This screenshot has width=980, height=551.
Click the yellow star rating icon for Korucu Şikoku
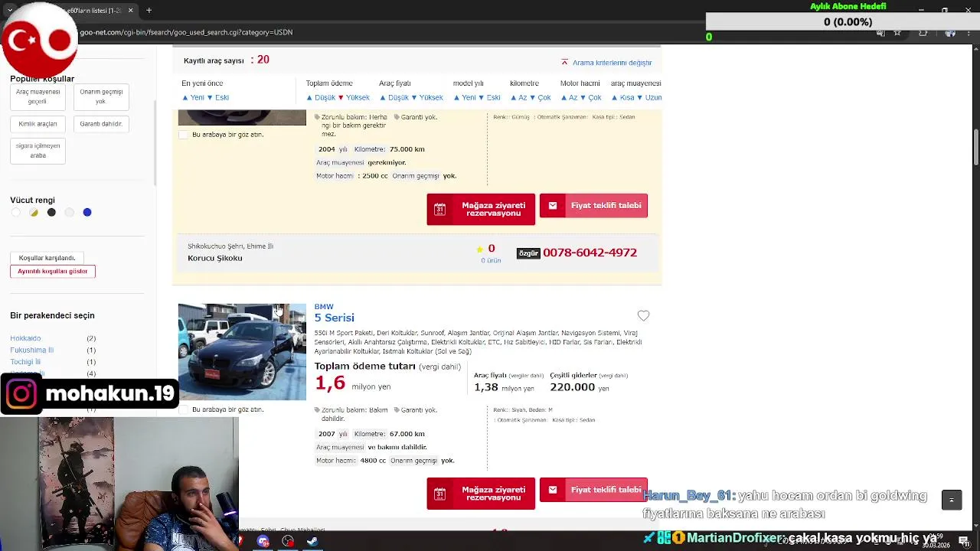pyautogui.click(x=480, y=249)
